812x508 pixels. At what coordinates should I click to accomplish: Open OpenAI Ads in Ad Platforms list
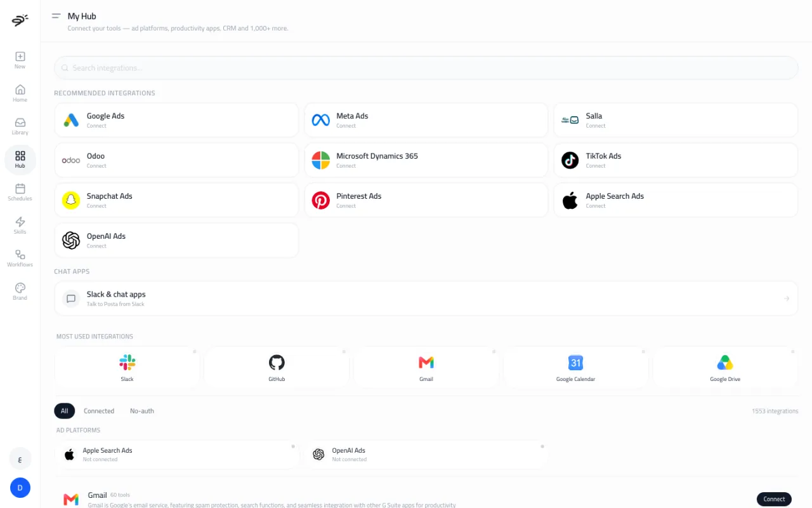(x=426, y=455)
